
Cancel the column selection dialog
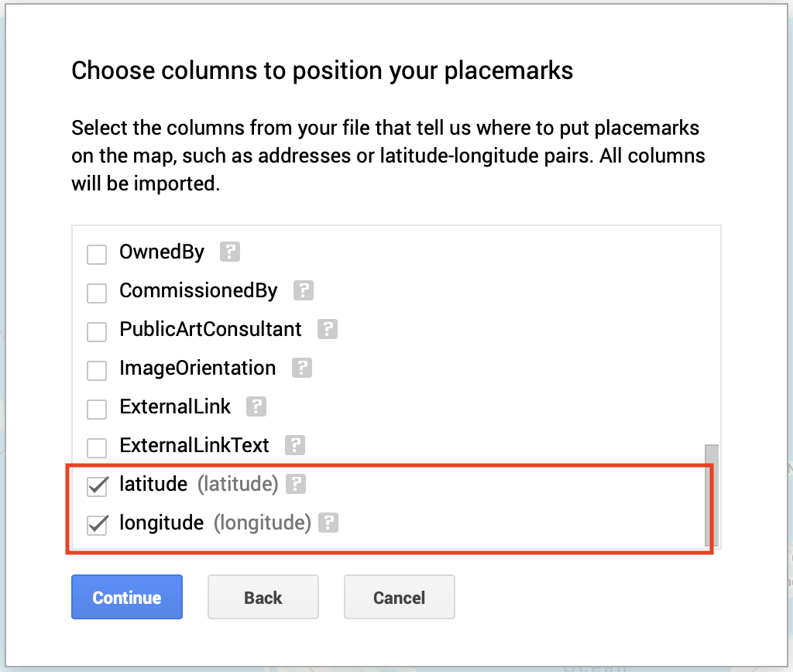coord(399,597)
